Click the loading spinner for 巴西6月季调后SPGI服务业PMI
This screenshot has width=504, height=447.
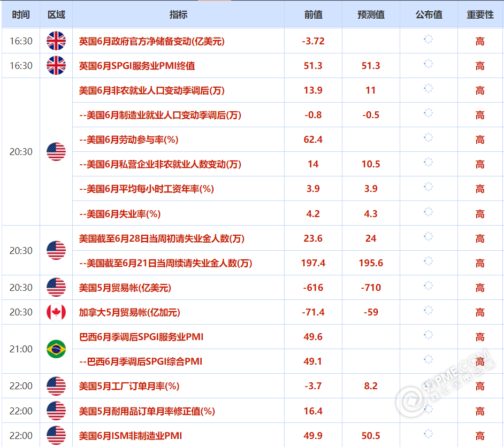tap(429, 335)
